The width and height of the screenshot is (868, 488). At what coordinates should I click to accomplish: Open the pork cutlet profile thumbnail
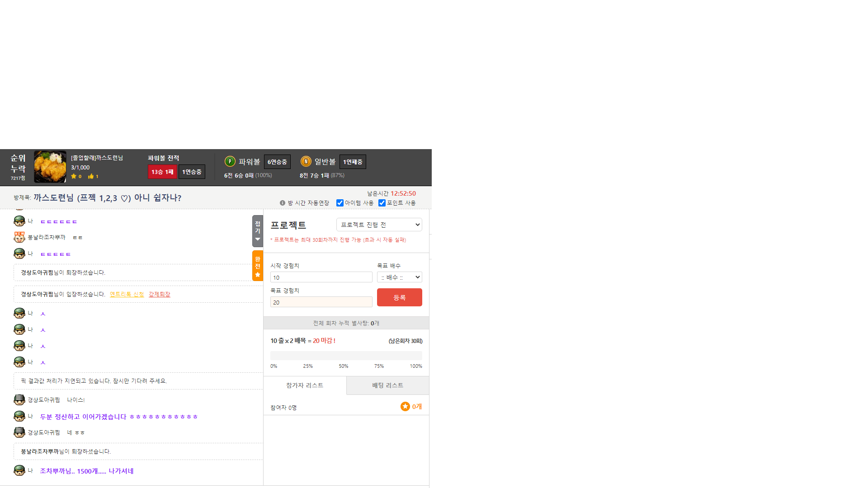[50, 167]
